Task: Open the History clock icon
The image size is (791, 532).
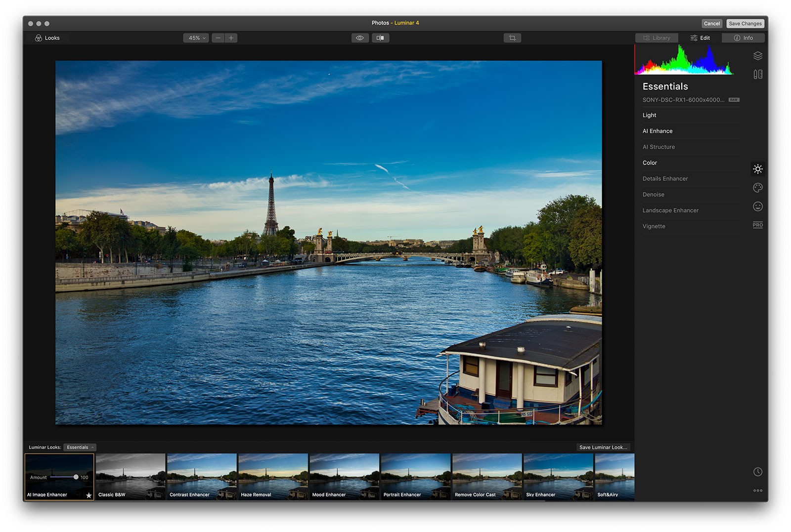Action: click(757, 472)
